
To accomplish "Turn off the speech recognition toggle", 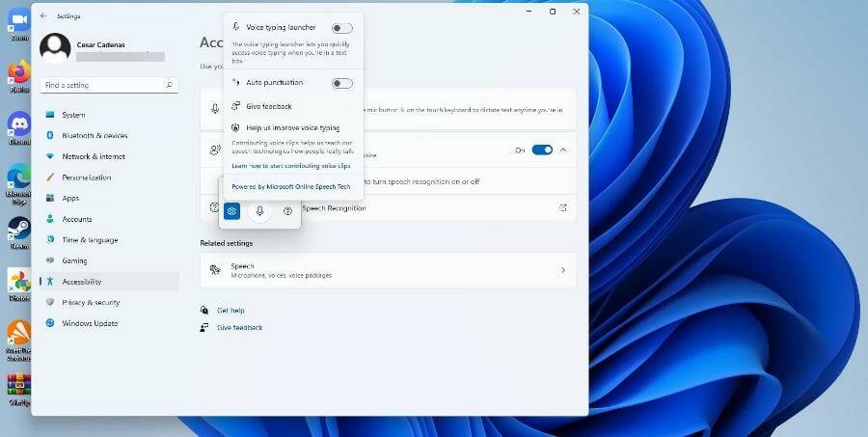I will click(x=542, y=150).
